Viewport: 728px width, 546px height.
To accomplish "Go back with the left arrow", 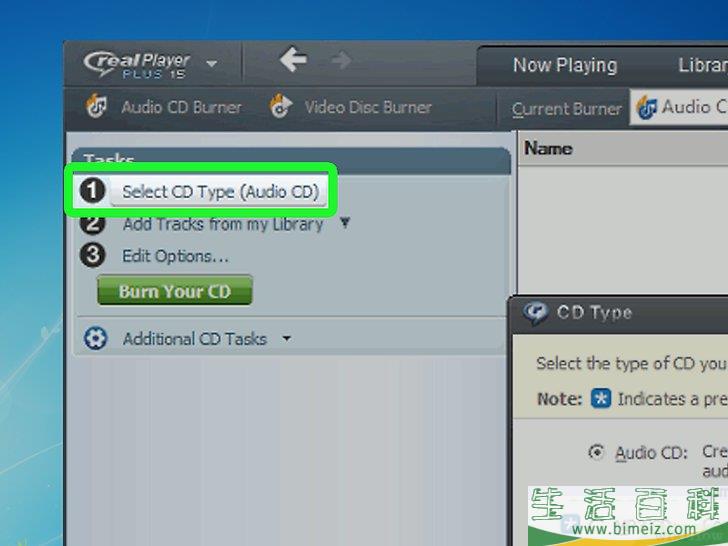I will click(x=293, y=59).
